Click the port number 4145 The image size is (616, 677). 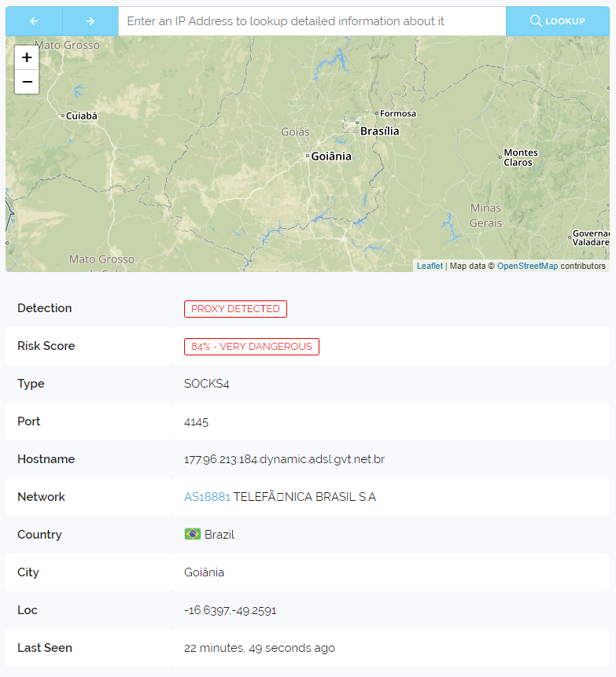[196, 421]
